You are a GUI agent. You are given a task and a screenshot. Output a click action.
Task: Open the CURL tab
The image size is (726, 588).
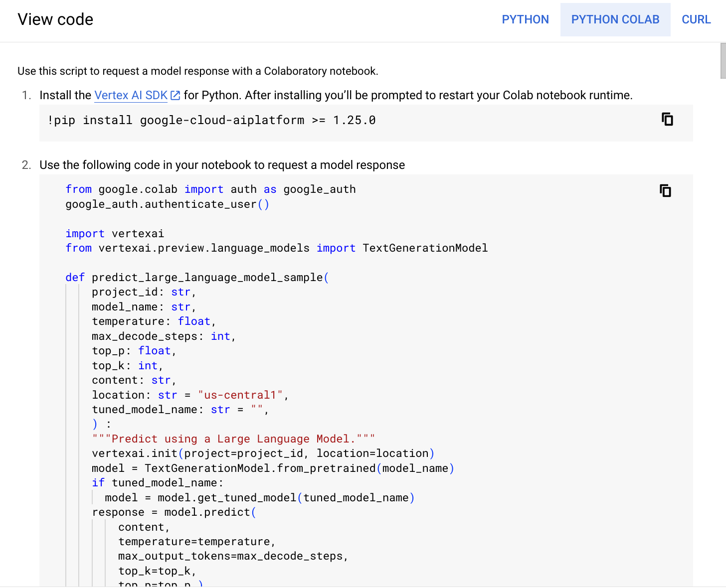696,19
